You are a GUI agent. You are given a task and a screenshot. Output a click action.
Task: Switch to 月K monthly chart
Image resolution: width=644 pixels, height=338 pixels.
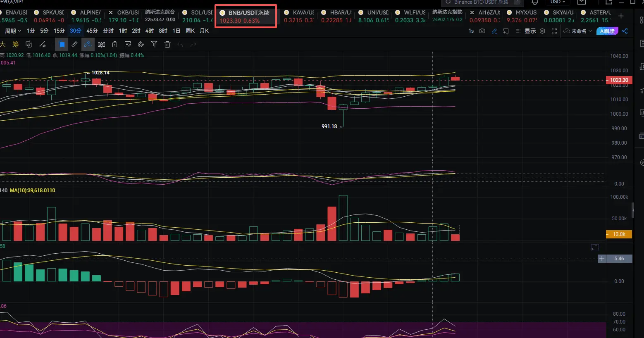[x=204, y=31]
